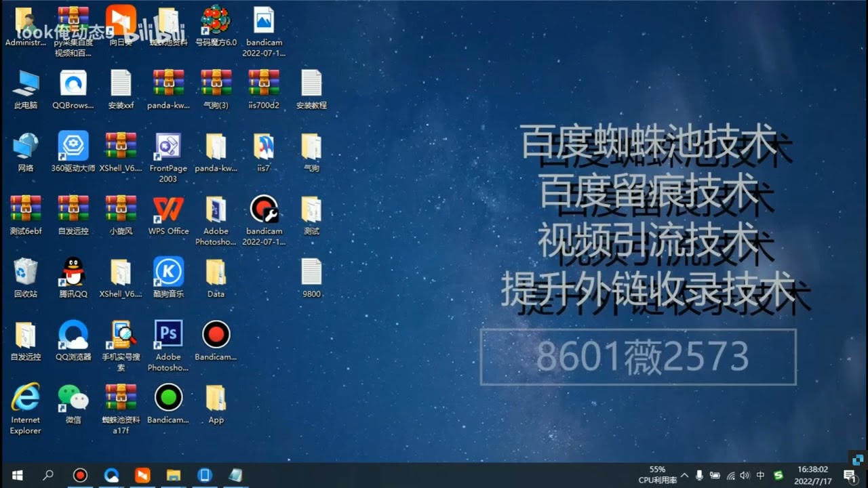Launch FrontPage 2003 shortcut

[168, 146]
